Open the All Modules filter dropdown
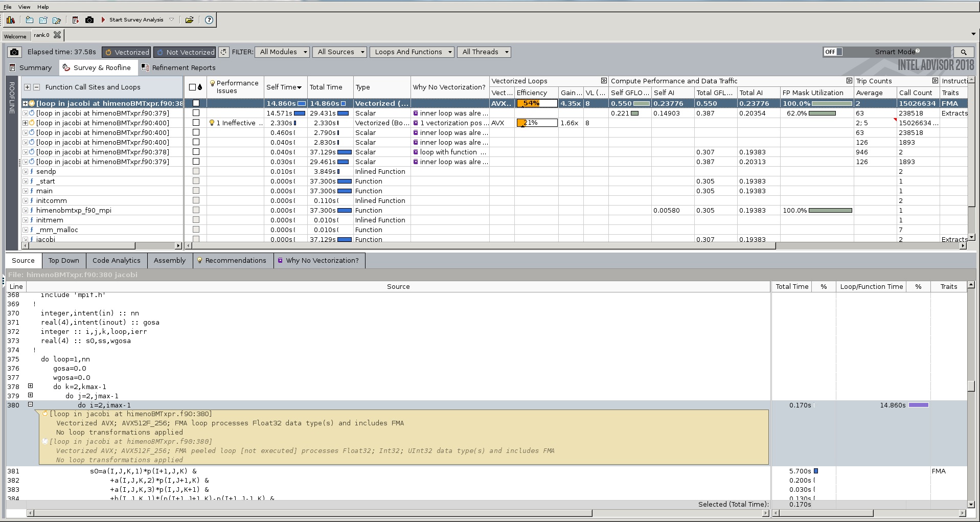The width and height of the screenshot is (980, 522). 283,52
